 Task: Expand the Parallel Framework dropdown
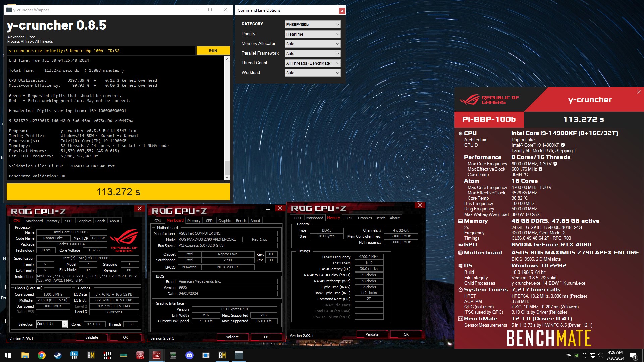(x=313, y=54)
